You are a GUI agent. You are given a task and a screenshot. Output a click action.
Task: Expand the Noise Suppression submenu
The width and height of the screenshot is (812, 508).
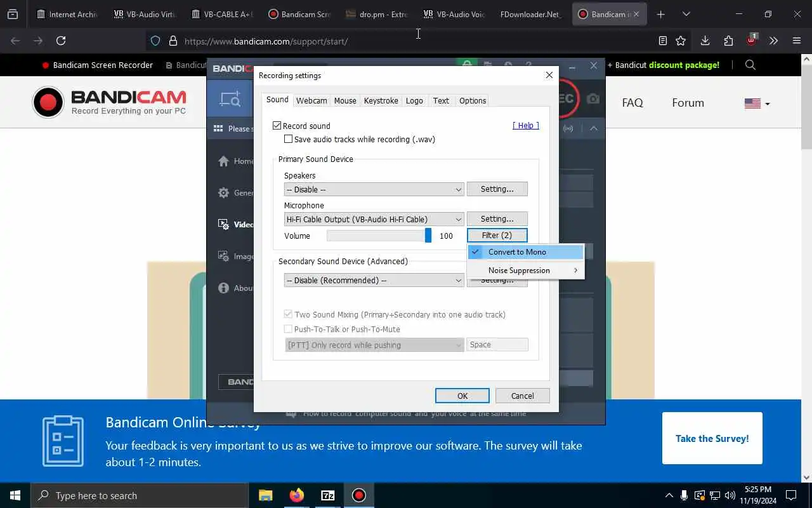click(x=525, y=271)
